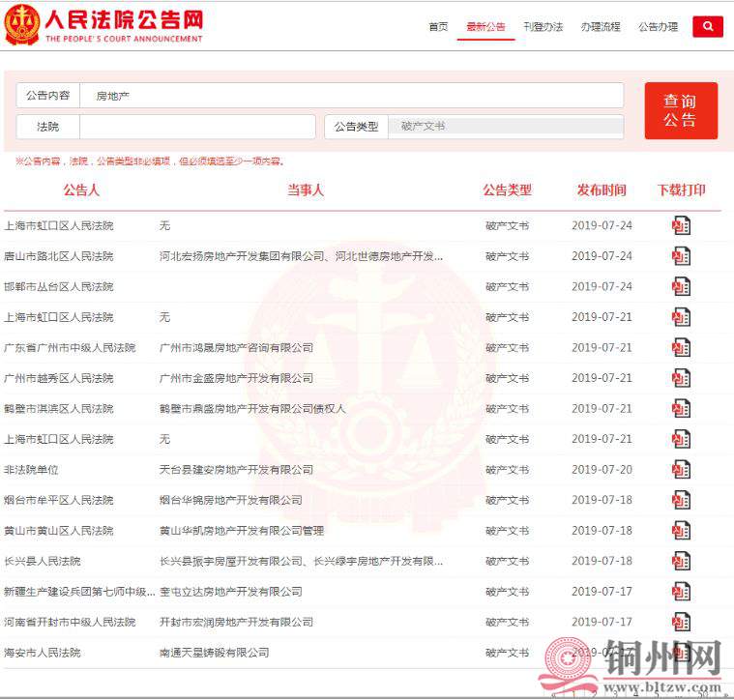Select party 黄山华凯房地产开发有限公司管理
This screenshot has width=734, height=700.
tap(242, 531)
